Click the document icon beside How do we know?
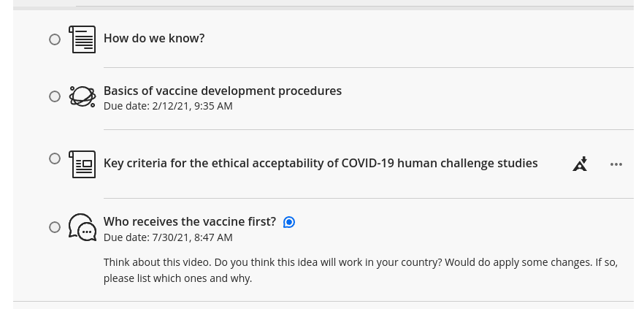The height and width of the screenshot is (309, 644). pos(82,39)
